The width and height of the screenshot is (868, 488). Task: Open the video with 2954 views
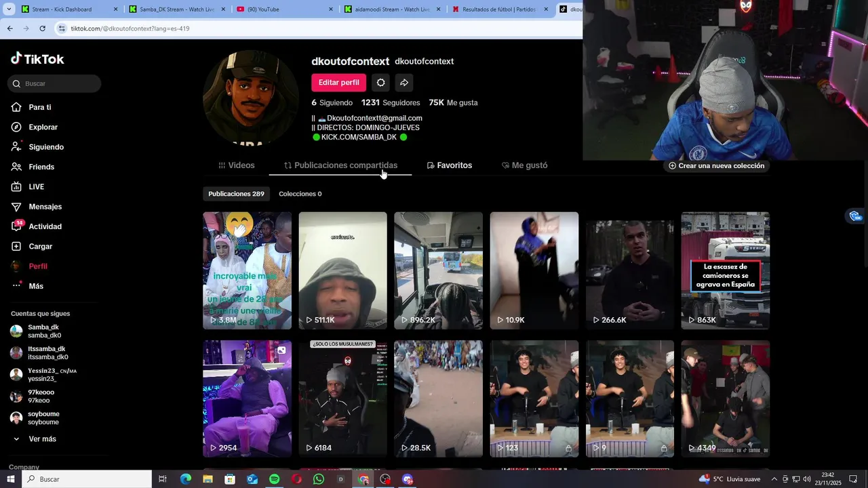pyautogui.click(x=247, y=399)
